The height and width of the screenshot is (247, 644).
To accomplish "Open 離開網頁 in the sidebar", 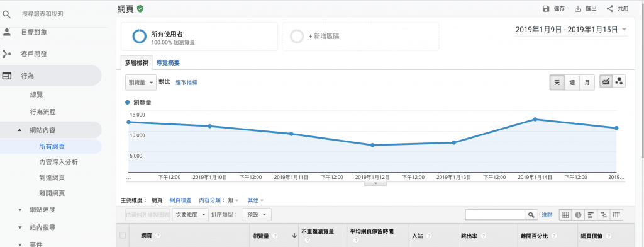I will [52, 193].
